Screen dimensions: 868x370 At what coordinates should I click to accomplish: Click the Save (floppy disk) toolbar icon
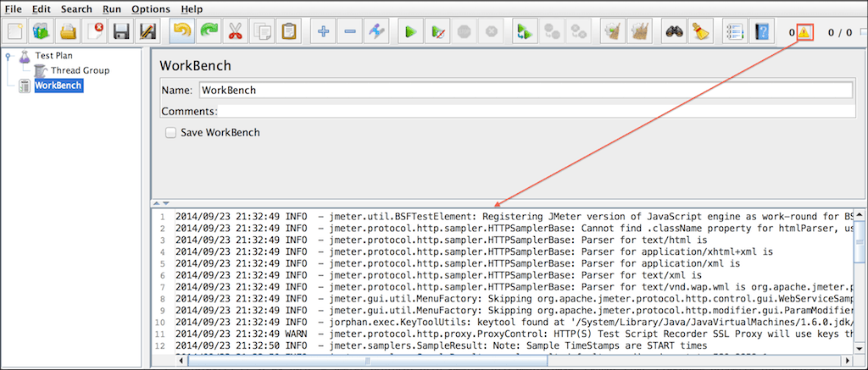(121, 32)
